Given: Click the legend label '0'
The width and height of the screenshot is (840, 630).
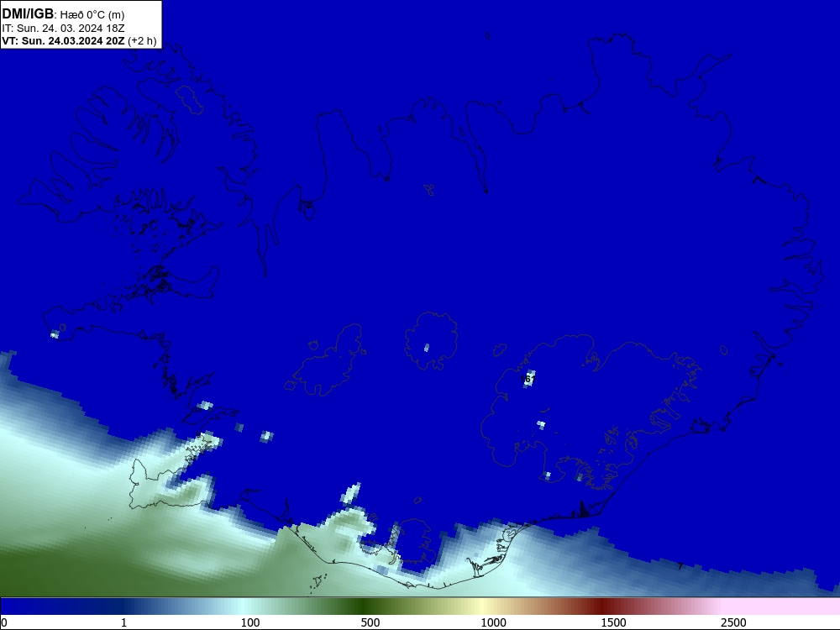Looking at the screenshot, I should [4, 622].
